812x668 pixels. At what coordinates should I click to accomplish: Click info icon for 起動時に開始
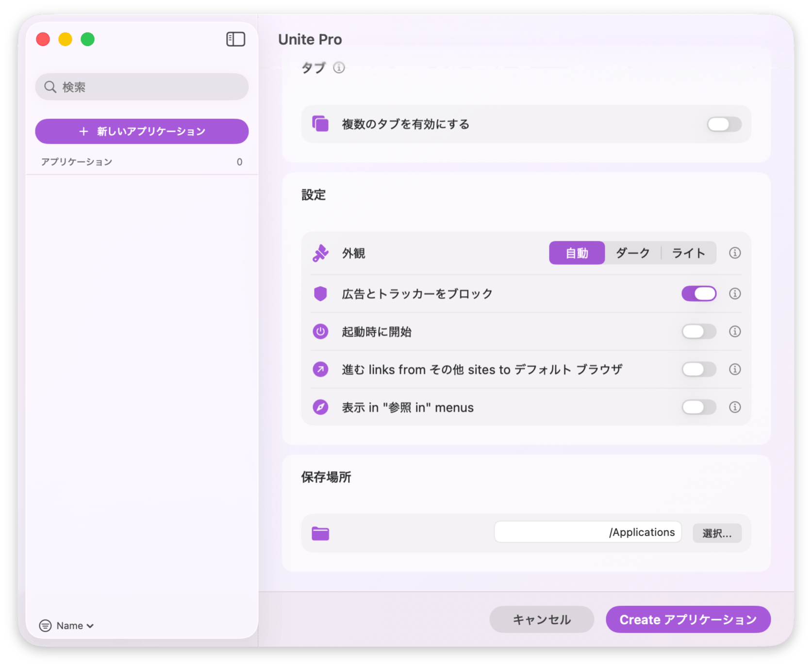pyautogui.click(x=734, y=331)
